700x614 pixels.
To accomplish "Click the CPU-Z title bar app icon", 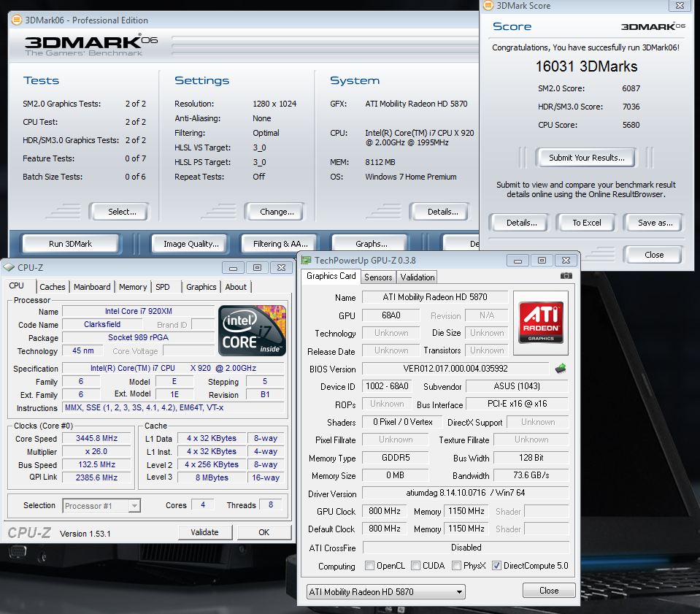I will click(x=9, y=267).
